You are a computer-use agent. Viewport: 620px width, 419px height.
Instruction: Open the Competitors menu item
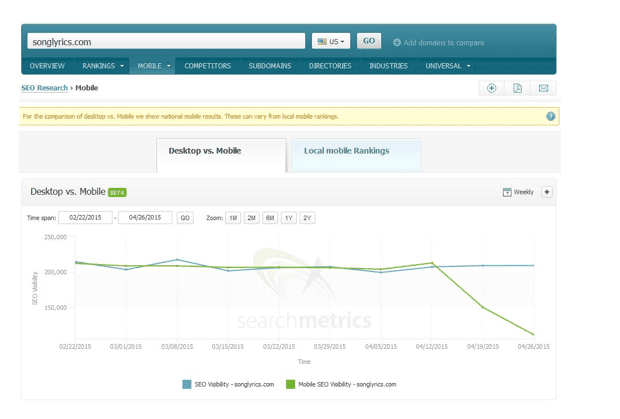(x=207, y=66)
